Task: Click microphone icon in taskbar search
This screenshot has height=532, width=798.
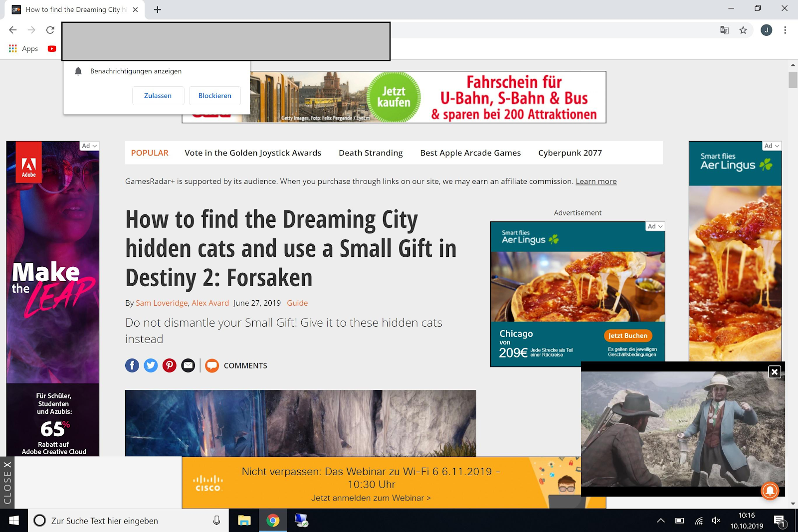Action: pyautogui.click(x=216, y=521)
